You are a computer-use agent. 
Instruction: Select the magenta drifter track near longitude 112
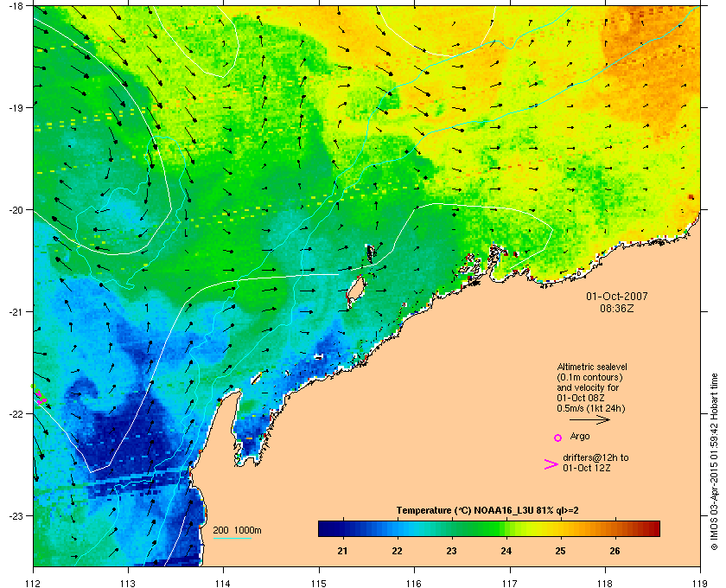coord(41,397)
